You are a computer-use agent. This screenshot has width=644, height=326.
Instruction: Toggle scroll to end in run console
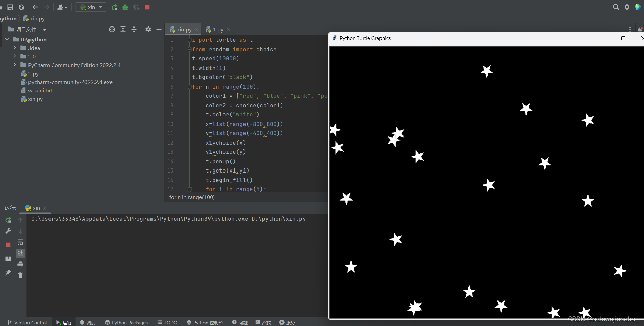click(x=20, y=253)
